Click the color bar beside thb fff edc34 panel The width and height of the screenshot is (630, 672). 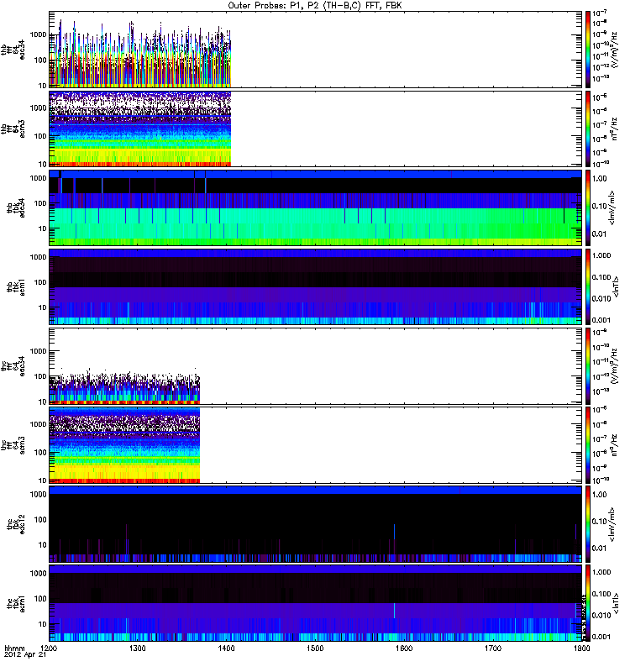tap(588, 50)
